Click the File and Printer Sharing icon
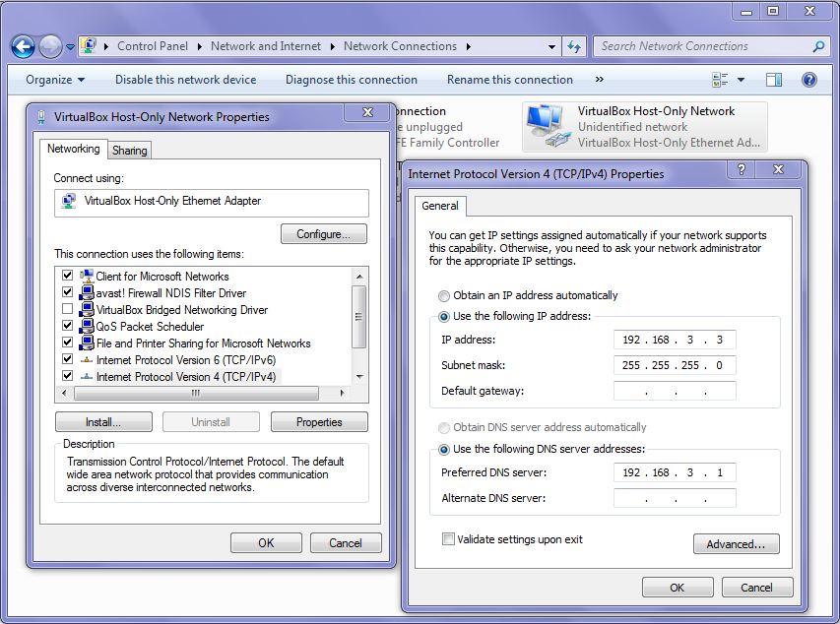 tap(87, 343)
